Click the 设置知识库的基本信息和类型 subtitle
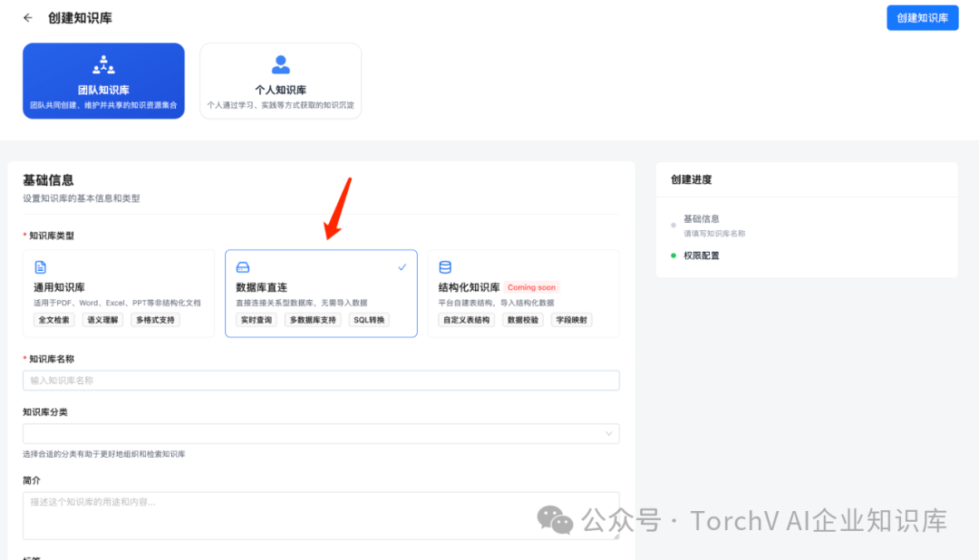The width and height of the screenshot is (979, 560). 82,198
